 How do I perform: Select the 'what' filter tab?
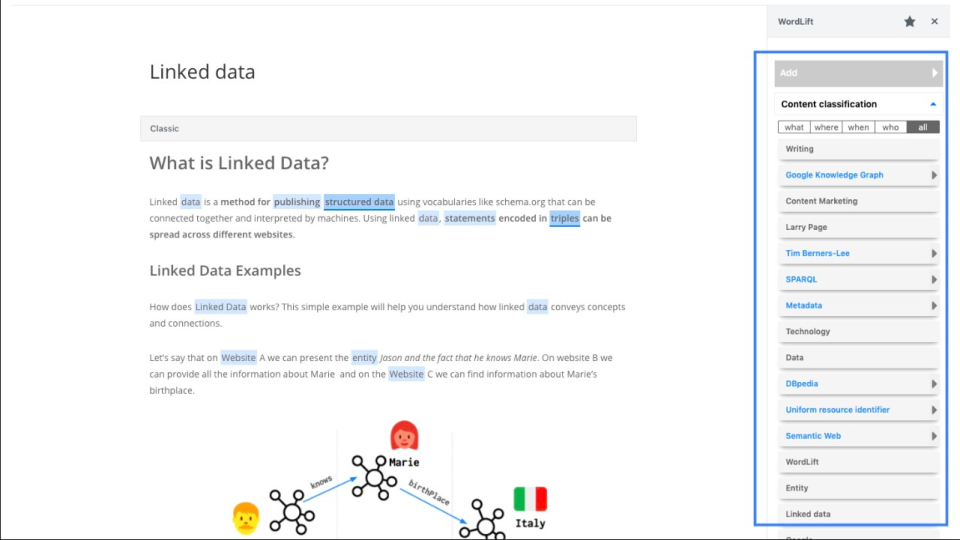coord(794,127)
